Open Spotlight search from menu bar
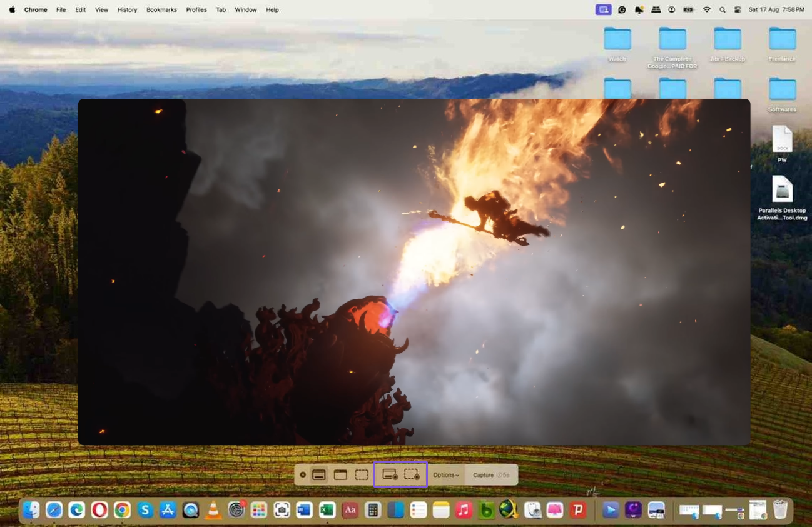This screenshot has height=527, width=812. pyautogui.click(x=723, y=9)
